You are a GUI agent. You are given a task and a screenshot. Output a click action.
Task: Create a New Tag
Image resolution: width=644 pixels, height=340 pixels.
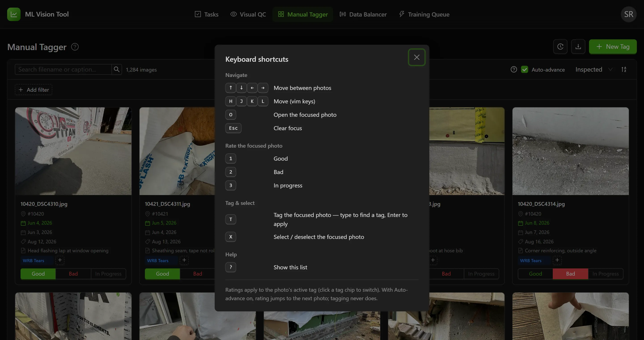tap(612, 47)
